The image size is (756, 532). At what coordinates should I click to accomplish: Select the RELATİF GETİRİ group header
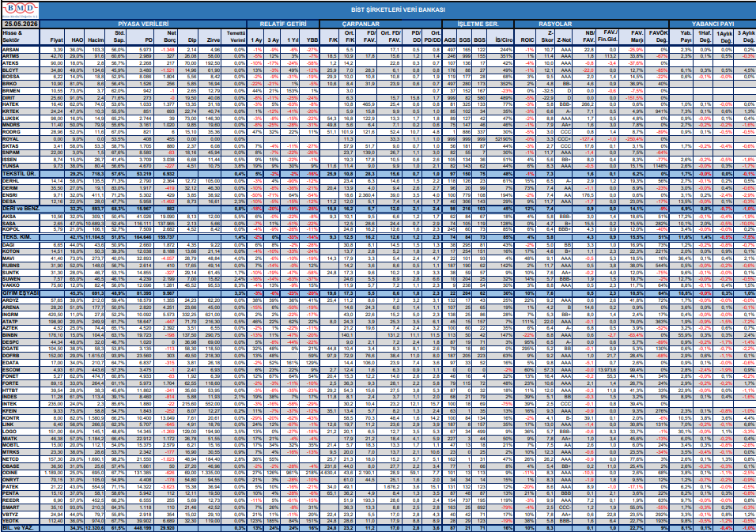coord(283,23)
